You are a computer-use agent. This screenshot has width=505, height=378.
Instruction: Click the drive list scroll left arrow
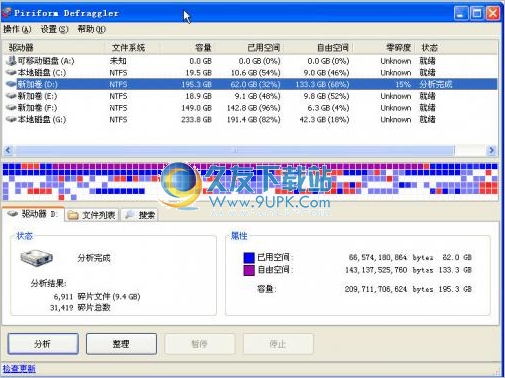click(x=8, y=150)
